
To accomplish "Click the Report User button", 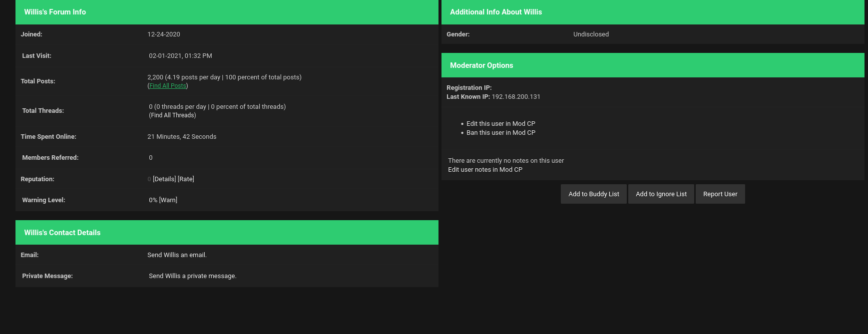I will (720, 194).
